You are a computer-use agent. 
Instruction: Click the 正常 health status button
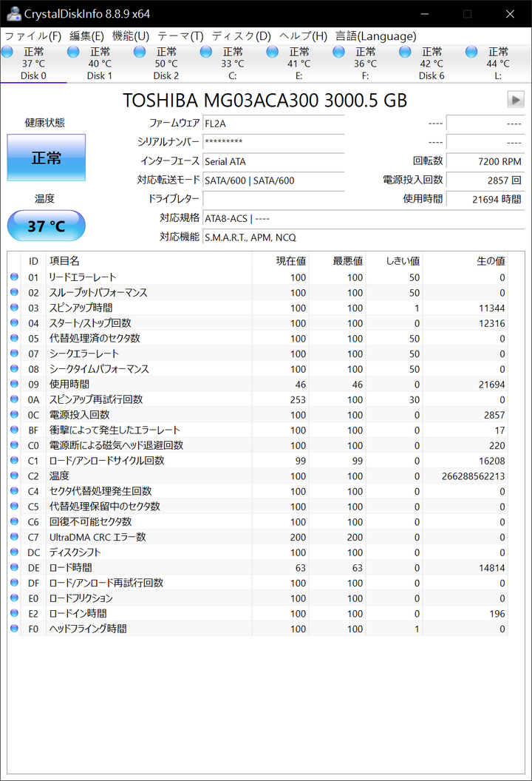pos(47,158)
